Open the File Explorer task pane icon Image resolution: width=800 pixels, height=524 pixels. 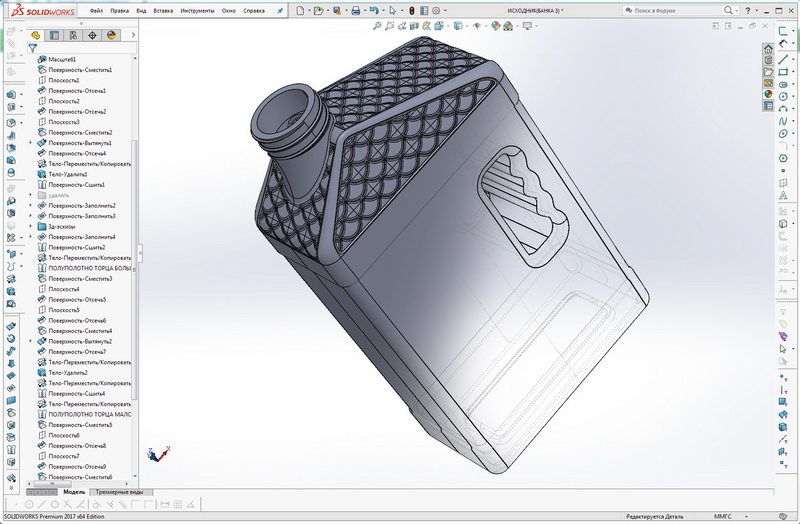768,72
